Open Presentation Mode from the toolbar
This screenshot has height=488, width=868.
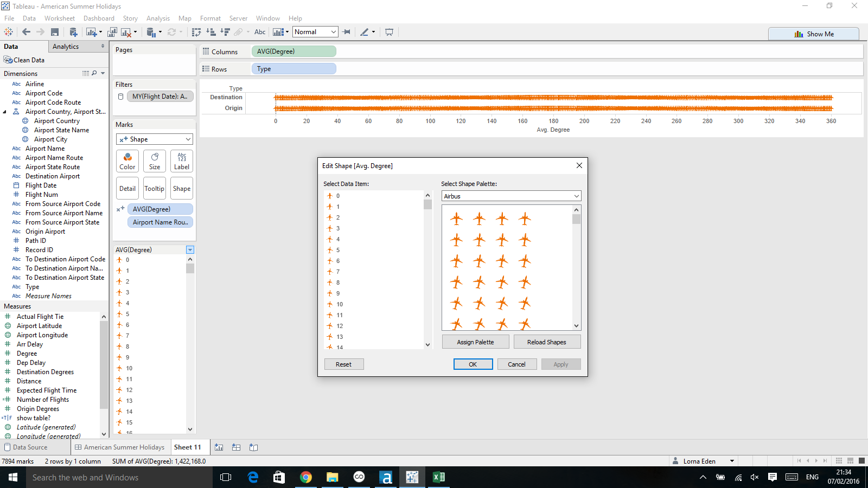tap(389, 32)
